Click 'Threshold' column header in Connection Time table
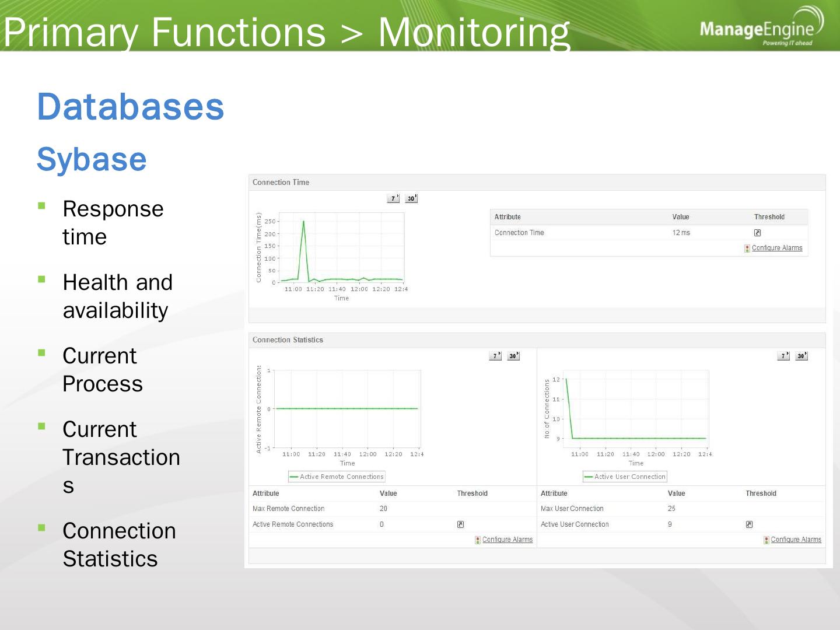The image size is (840, 630). tap(769, 217)
